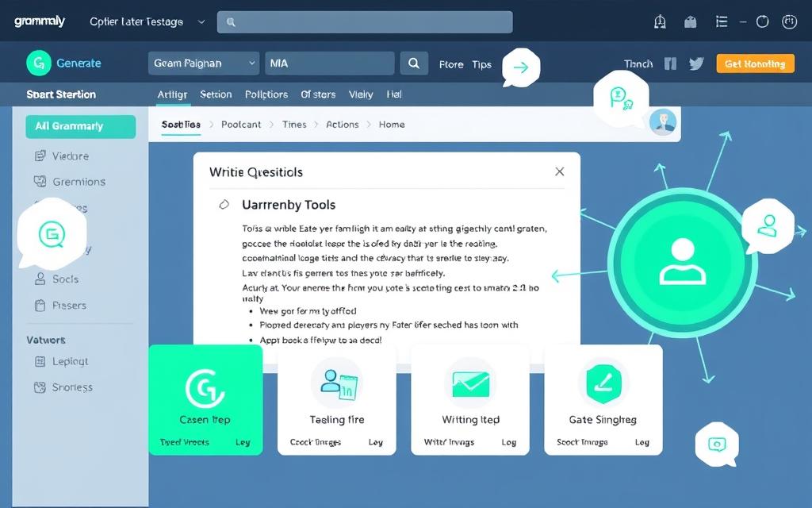Screen dimensions: 812x508
Task: Click the magnifier search button beside MIA
Action: 414,63
